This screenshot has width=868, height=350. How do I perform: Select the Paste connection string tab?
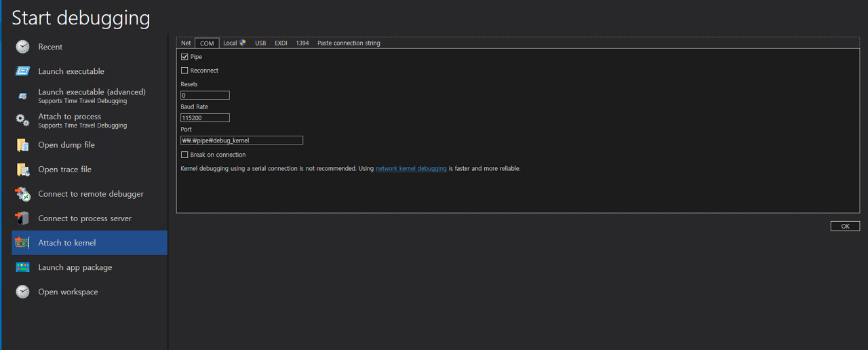coord(349,43)
